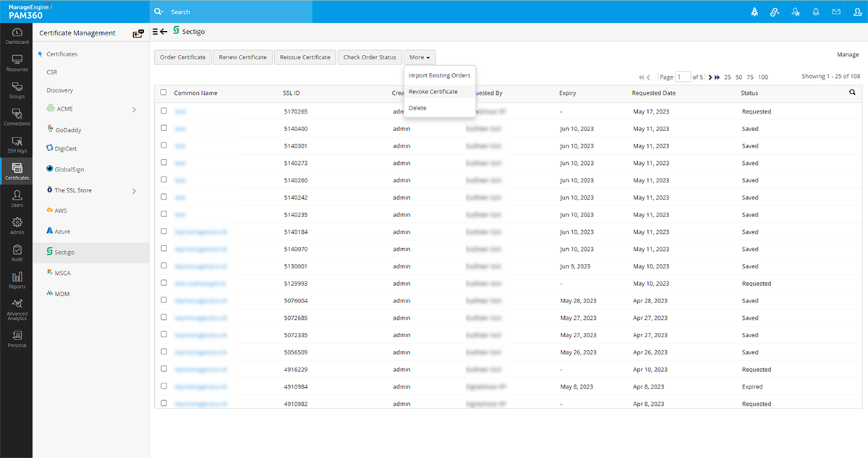Viewport: 868px width, 458px height.
Task: Click the Order Certificate button
Action: [x=182, y=57]
